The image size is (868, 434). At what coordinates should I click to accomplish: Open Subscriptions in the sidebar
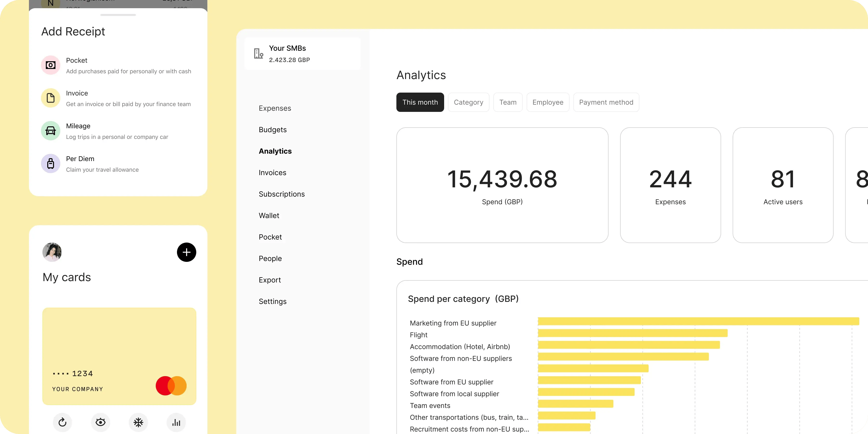[282, 194]
